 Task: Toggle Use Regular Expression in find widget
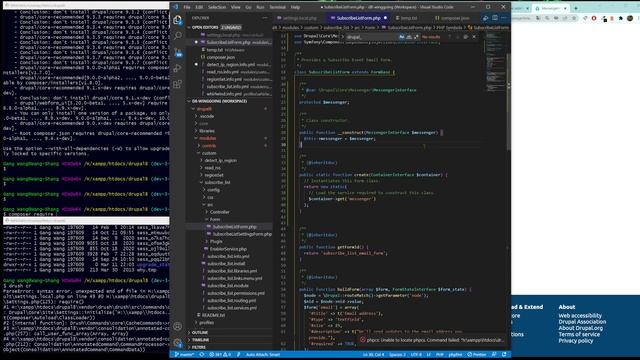pyautogui.click(x=416, y=37)
